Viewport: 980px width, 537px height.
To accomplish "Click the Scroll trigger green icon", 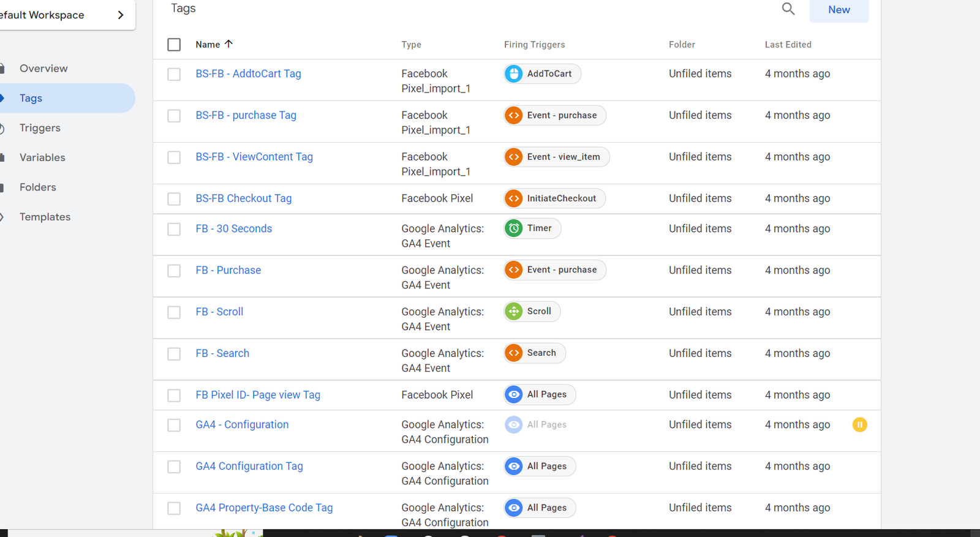I will [x=514, y=312].
